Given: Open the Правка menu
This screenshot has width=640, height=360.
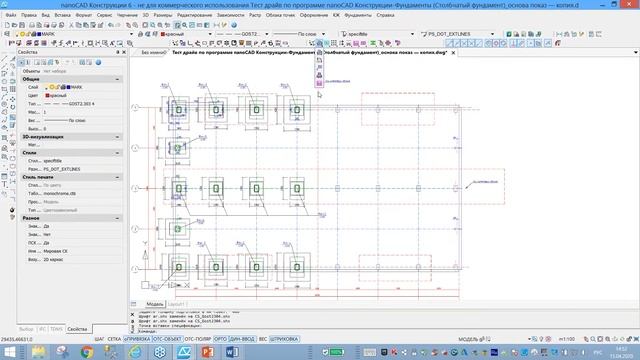Looking at the screenshot, I should coord(29,15).
